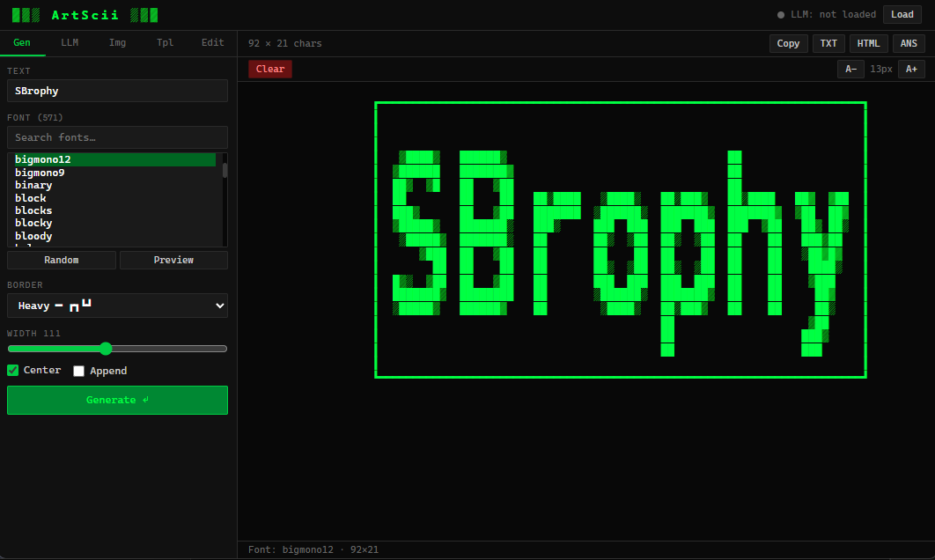Click the ArtScii logo title
935x560 pixels.
pyautogui.click(x=85, y=15)
